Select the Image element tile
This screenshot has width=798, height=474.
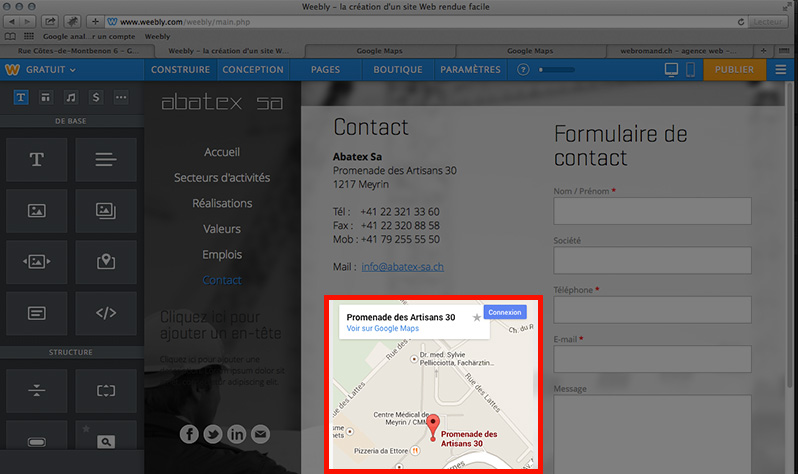(x=37, y=210)
